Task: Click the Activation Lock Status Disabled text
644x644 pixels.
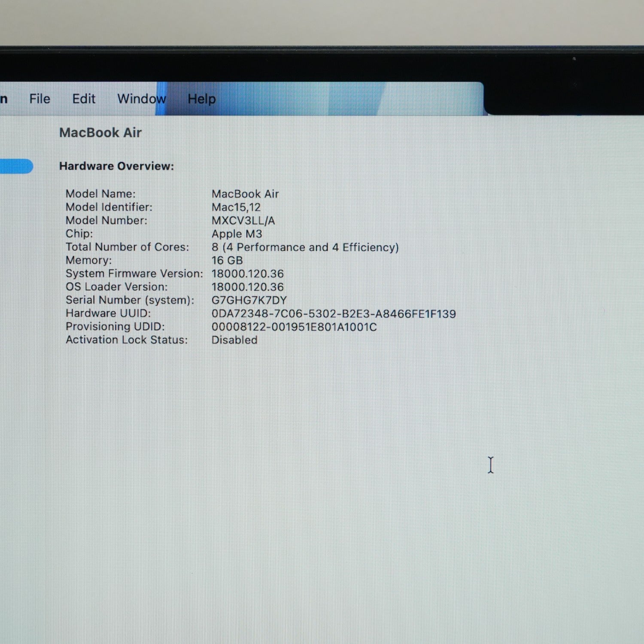Action: pos(234,340)
